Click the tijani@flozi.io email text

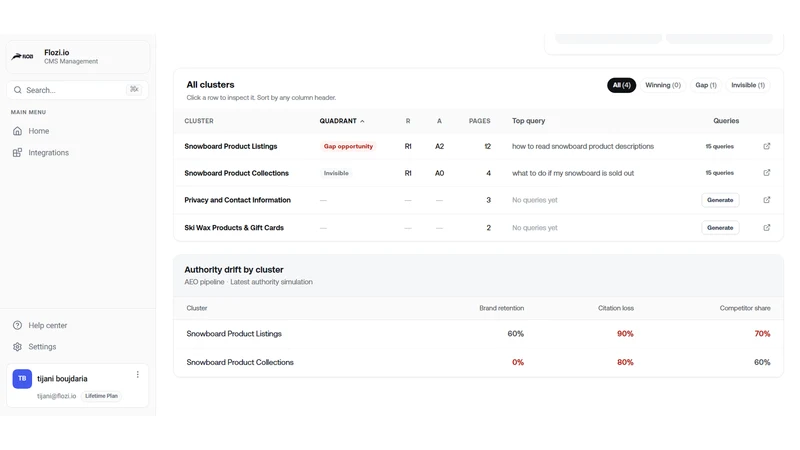pyautogui.click(x=56, y=396)
